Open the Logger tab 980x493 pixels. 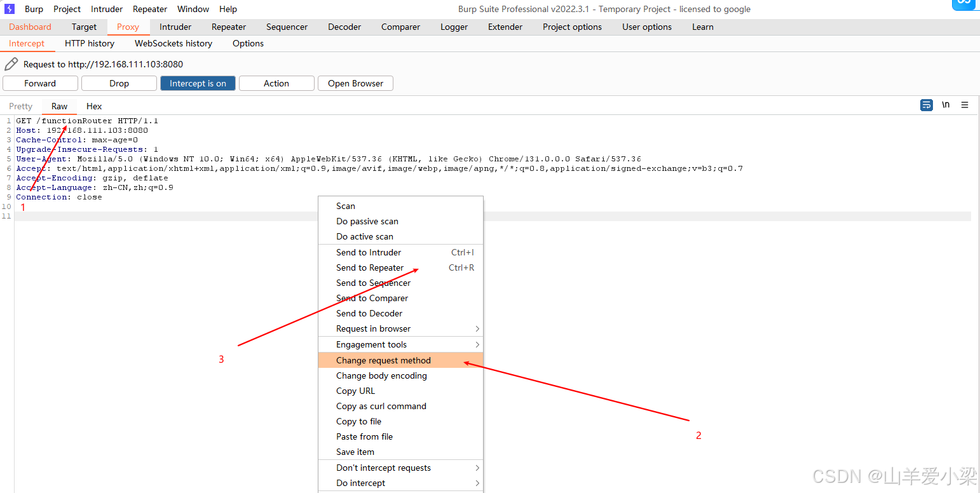tap(454, 27)
